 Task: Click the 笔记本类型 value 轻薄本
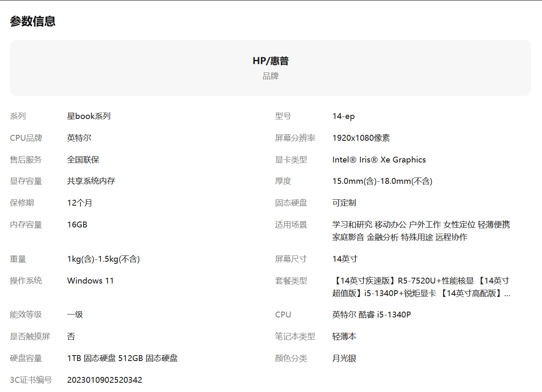click(345, 336)
